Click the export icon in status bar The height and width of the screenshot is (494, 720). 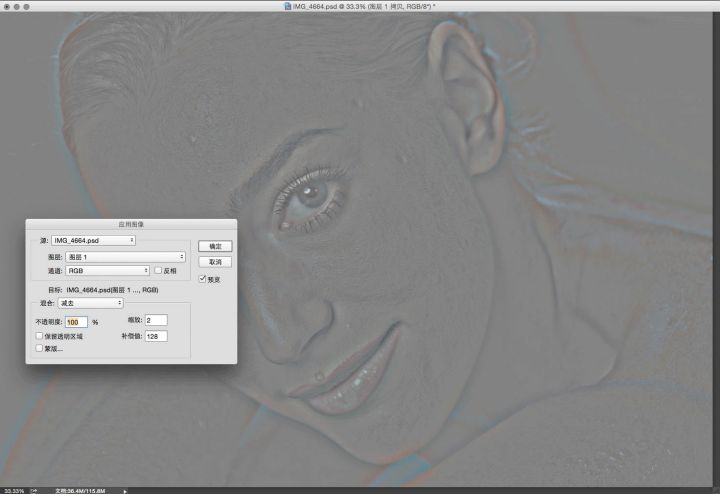tap(35, 490)
